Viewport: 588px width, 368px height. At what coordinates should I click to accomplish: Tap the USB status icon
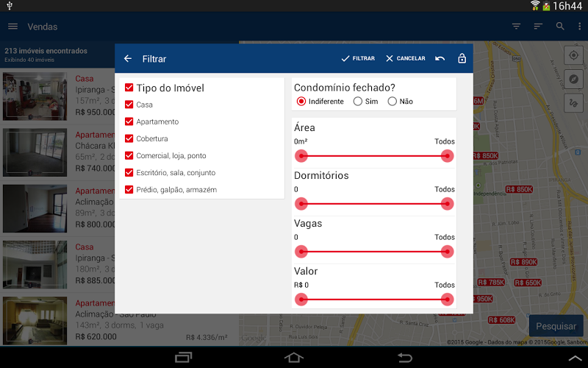pyautogui.click(x=10, y=6)
